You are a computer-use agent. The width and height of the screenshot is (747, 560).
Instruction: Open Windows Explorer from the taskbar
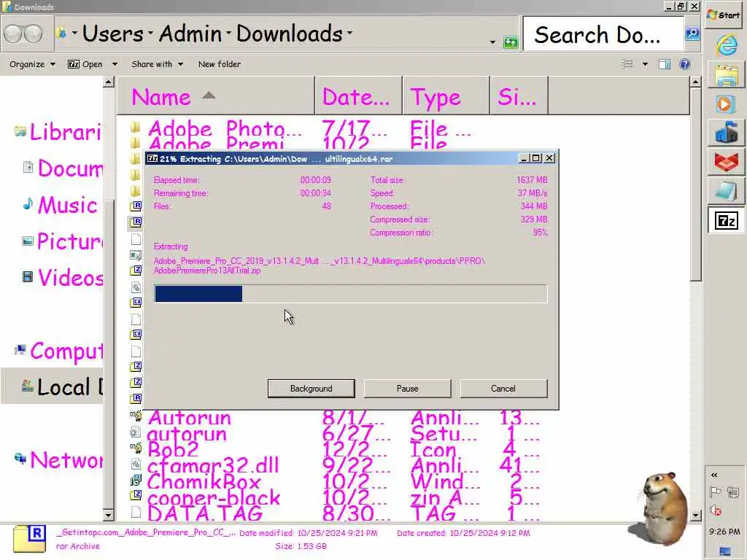727,76
